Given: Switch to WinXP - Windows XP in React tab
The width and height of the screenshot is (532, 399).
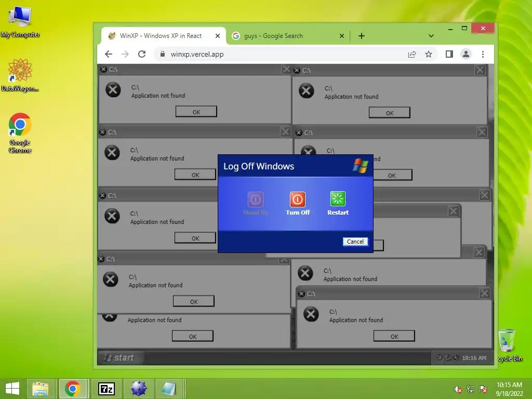Looking at the screenshot, I should point(164,36).
